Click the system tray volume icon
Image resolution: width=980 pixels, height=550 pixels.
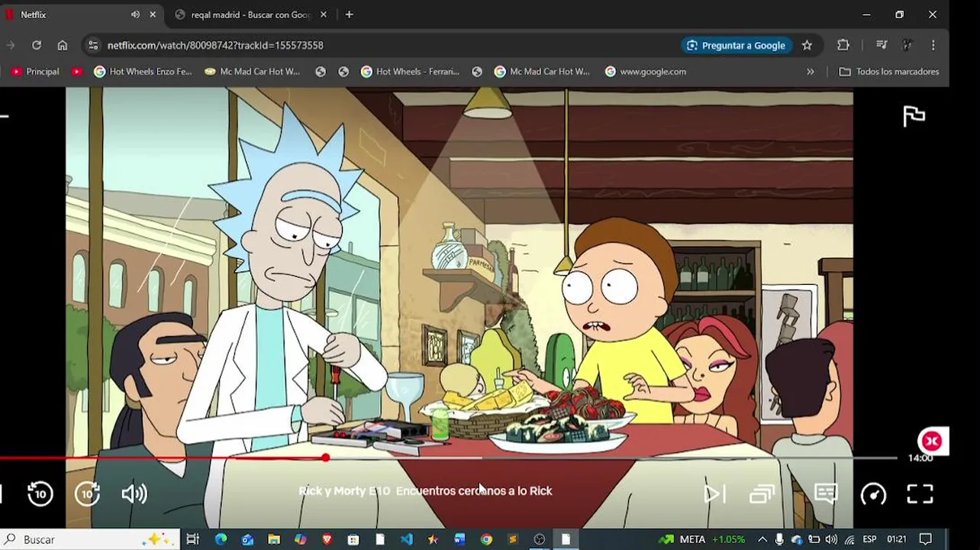click(x=831, y=539)
